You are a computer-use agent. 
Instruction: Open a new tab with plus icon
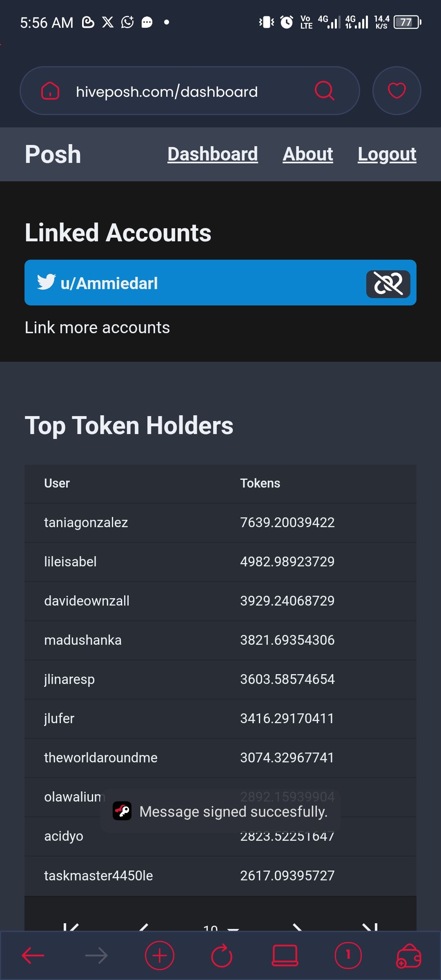pos(159,955)
